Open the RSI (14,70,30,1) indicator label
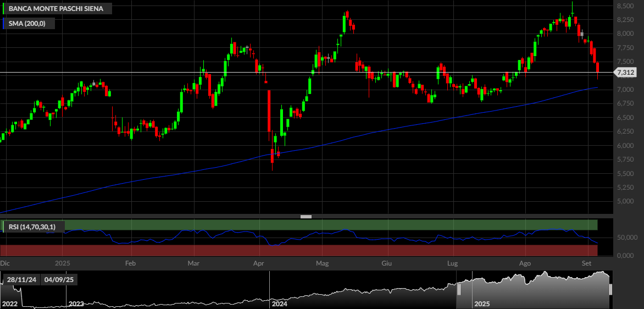 (x=34, y=227)
